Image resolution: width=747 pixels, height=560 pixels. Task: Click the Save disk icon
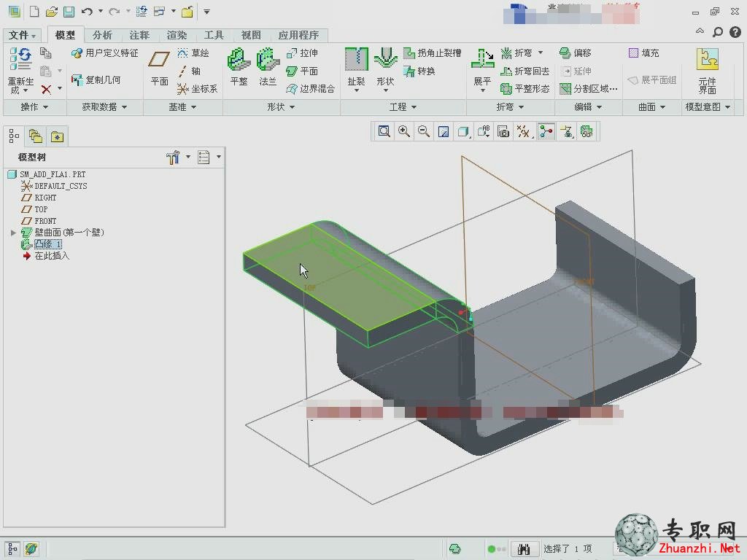(x=69, y=12)
